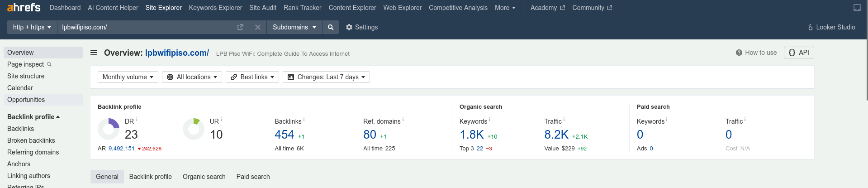Screen dimensions: 868x188
Task: Open Linking authors in sidebar
Action: tap(28, 176)
